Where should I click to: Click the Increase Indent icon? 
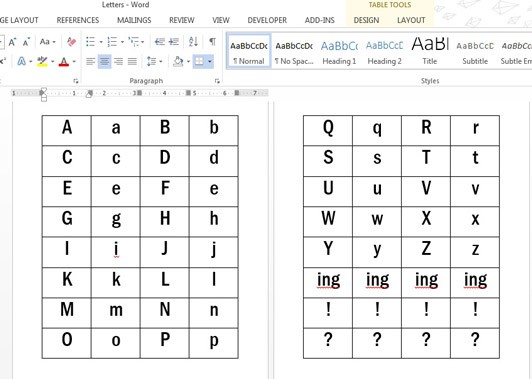(x=174, y=42)
